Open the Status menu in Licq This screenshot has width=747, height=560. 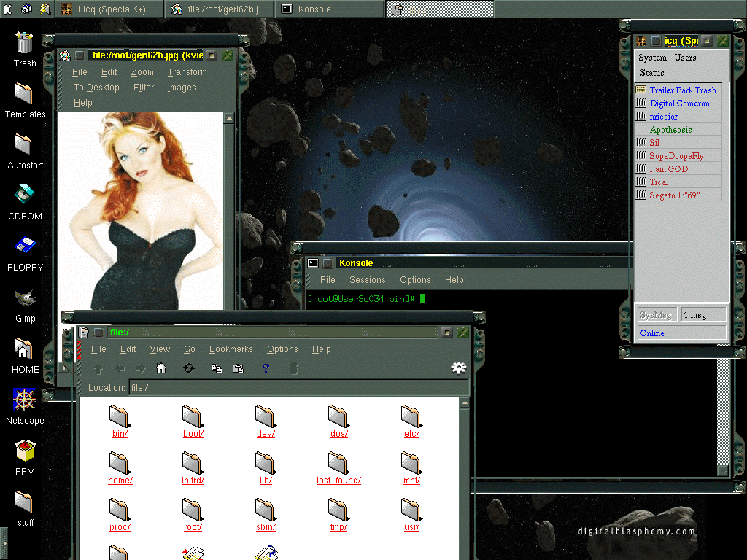(651, 73)
